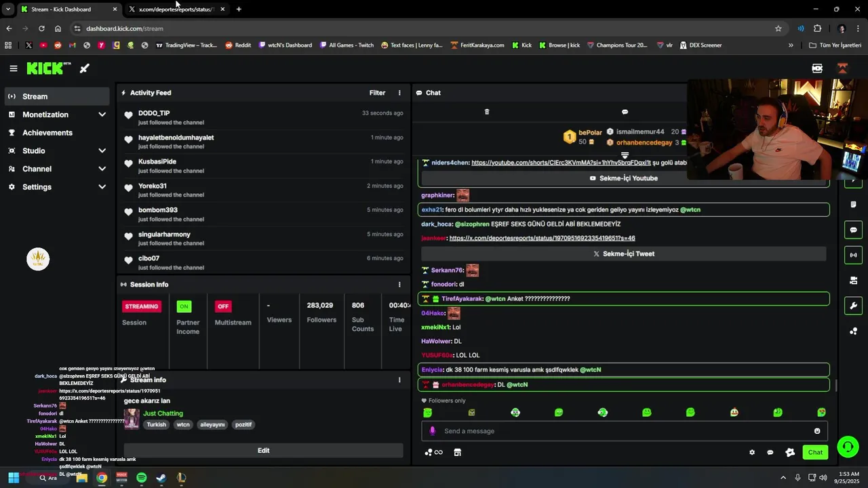Click the trash icon in Chat header
This screenshot has width=868, height=488.
click(x=487, y=112)
